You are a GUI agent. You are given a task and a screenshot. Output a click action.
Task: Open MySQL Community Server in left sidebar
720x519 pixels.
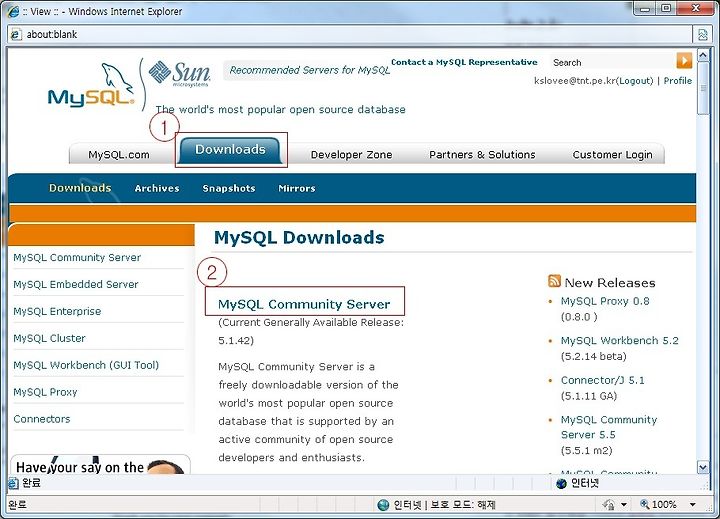coord(77,257)
